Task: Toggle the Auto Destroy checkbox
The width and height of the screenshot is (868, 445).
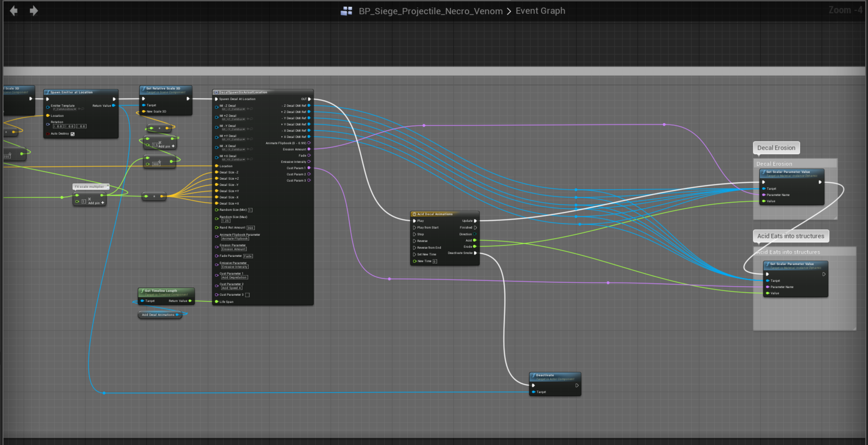Action: 73,134
